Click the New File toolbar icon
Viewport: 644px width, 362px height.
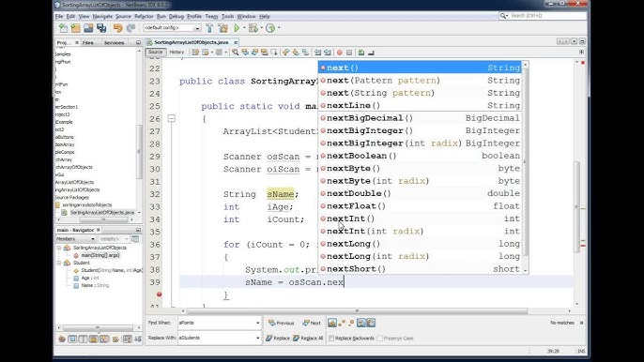tap(63, 28)
